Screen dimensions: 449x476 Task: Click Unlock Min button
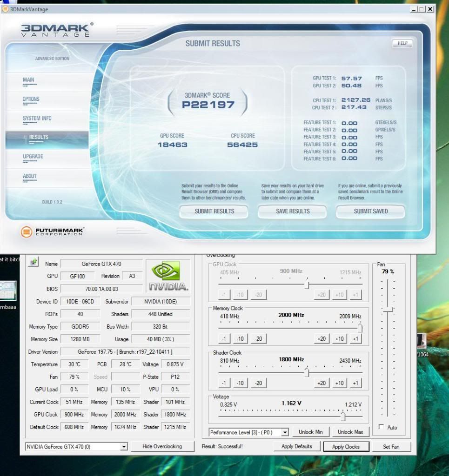(x=310, y=432)
